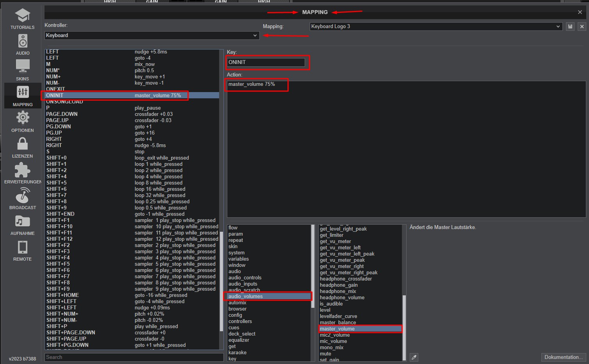The height and width of the screenshot is (364, 589).
Task: Open the Remote phone icon
Action: click(x=23, y=247)
